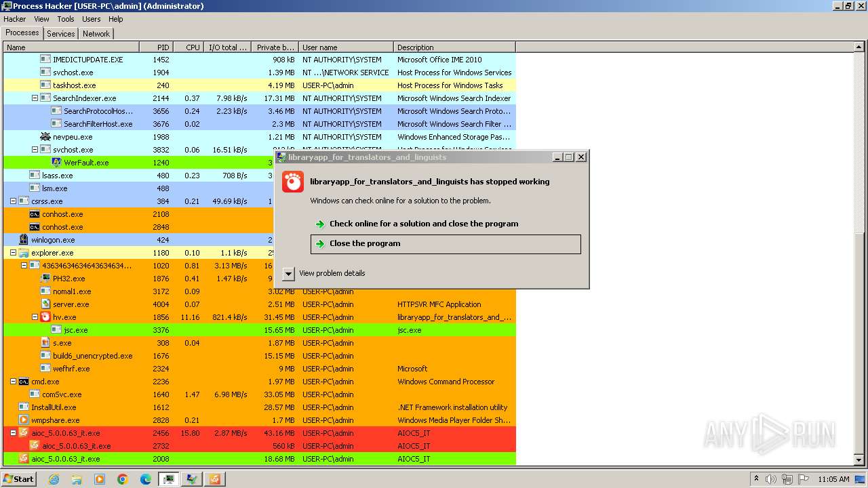The image size is (868, 488).
Task: Switch to the Services tab
Action: [61, 34]
